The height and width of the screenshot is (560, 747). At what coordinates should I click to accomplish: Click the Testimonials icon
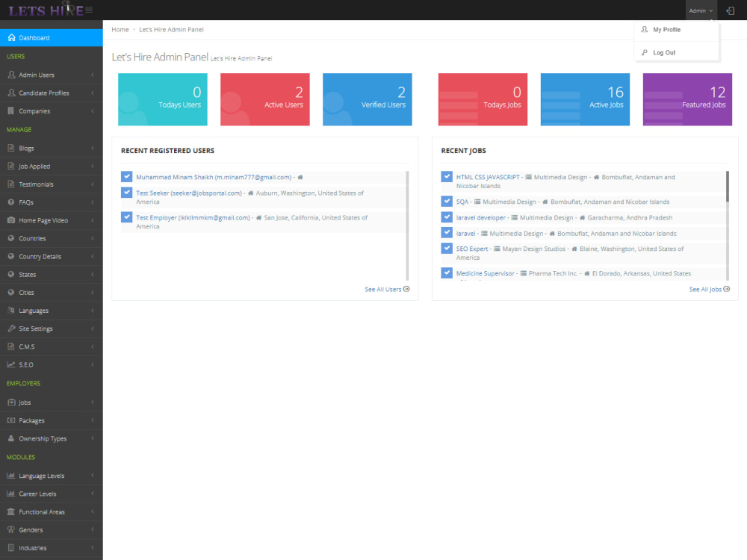point(11,184)
